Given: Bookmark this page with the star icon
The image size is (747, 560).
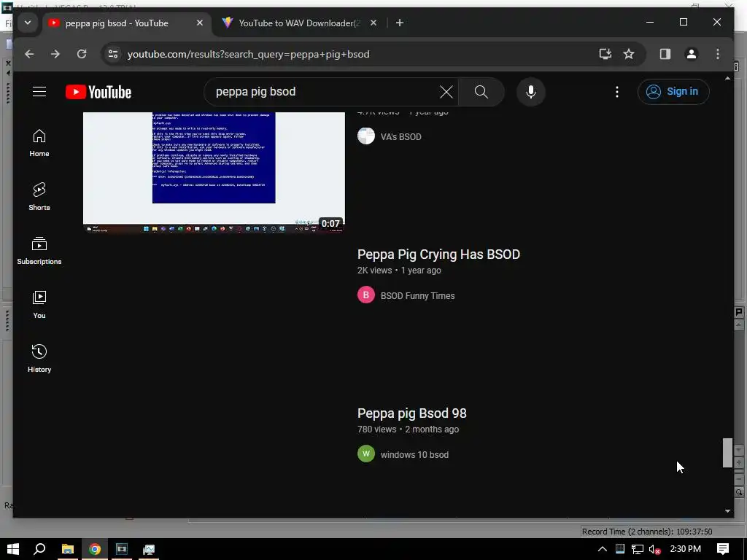Looking at the screenshot, I should [629, 54].
